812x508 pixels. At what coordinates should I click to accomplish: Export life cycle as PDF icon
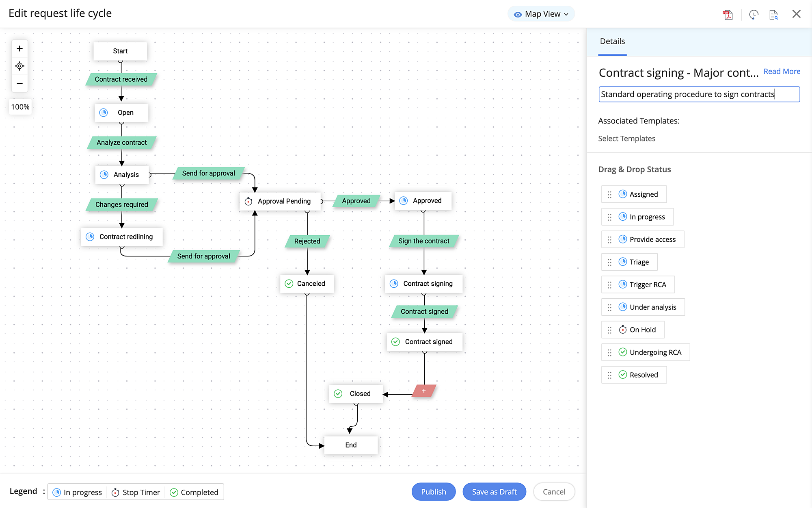pyautogui.click(x=728, y=15)
